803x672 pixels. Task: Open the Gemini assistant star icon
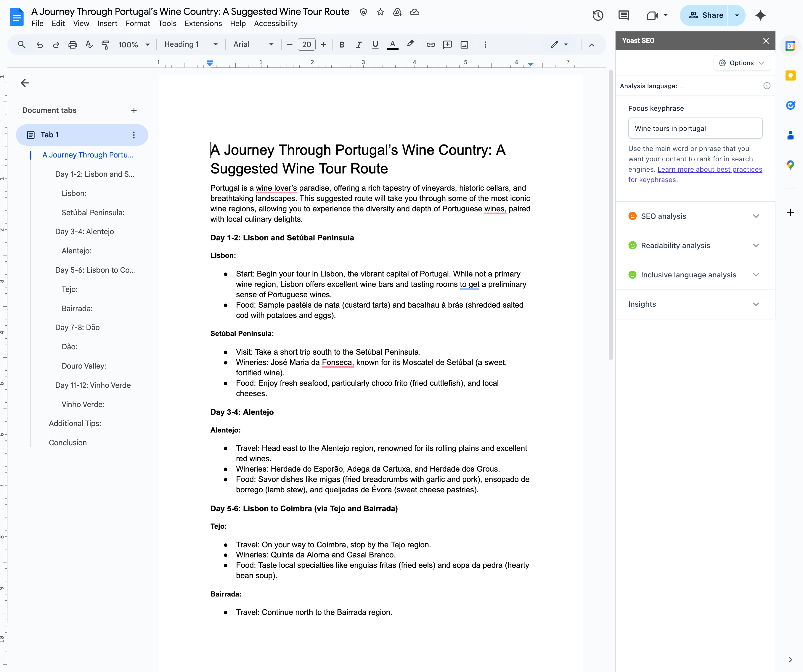(x=760, y=15)
